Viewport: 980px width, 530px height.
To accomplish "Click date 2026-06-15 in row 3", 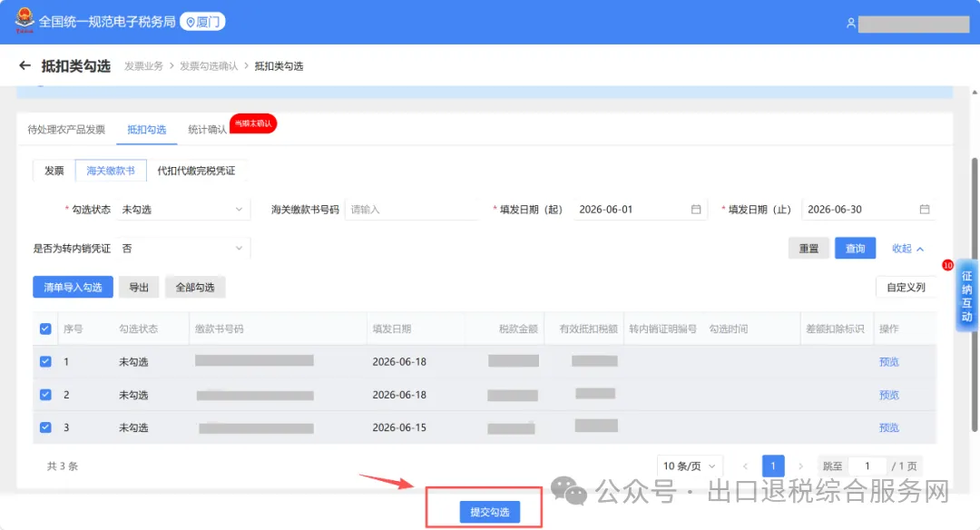I will (399, 427).
